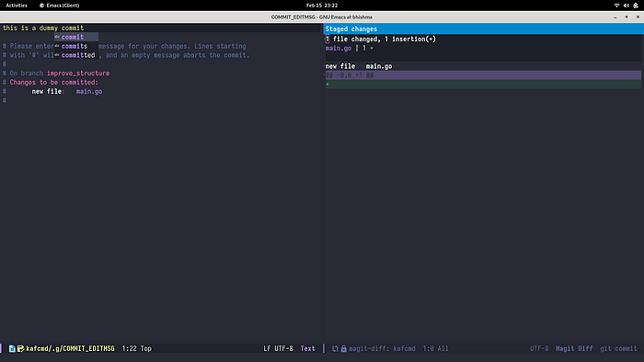This screenshot has width=644, height=362.
Task: Click the version control icon in magit-diff modeline
Action: 335,348
